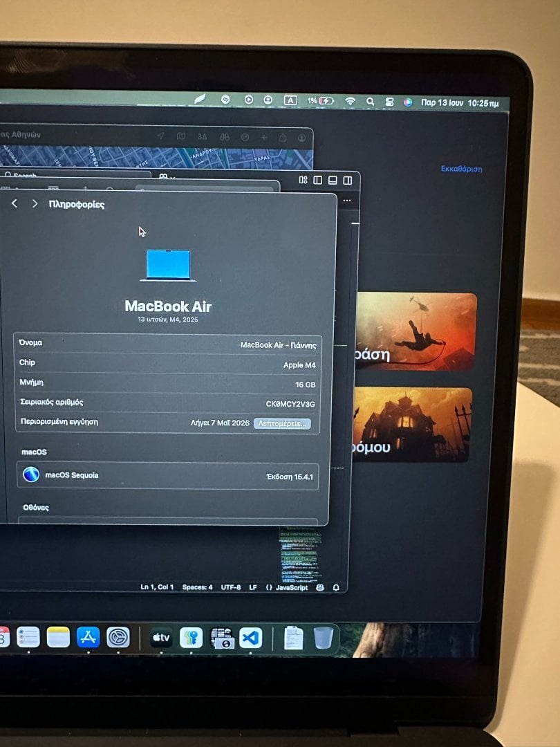Viewport: 560px width, 747px height.
Task: Open Control Center
Action: pyautogui.click(x=389, y=102)
